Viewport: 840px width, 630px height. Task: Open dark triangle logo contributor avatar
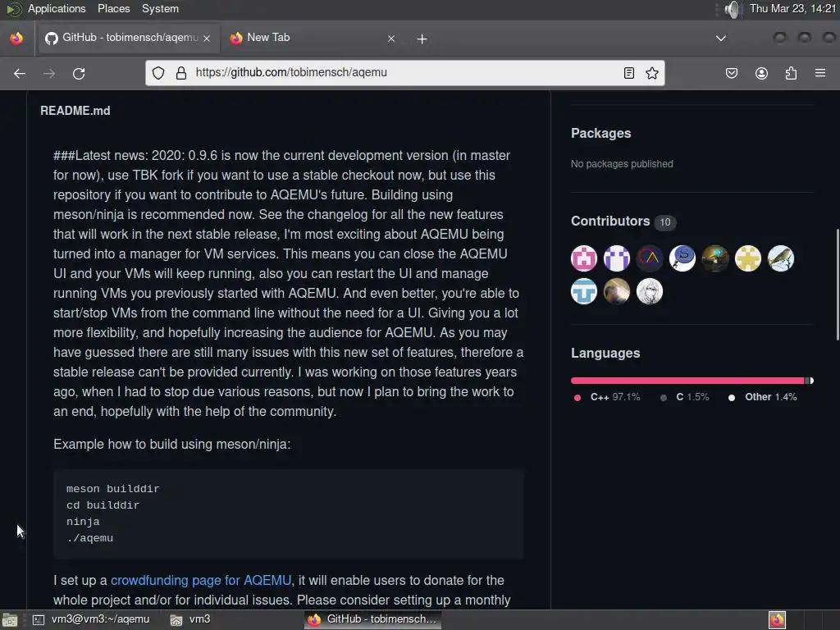[650, 258]
